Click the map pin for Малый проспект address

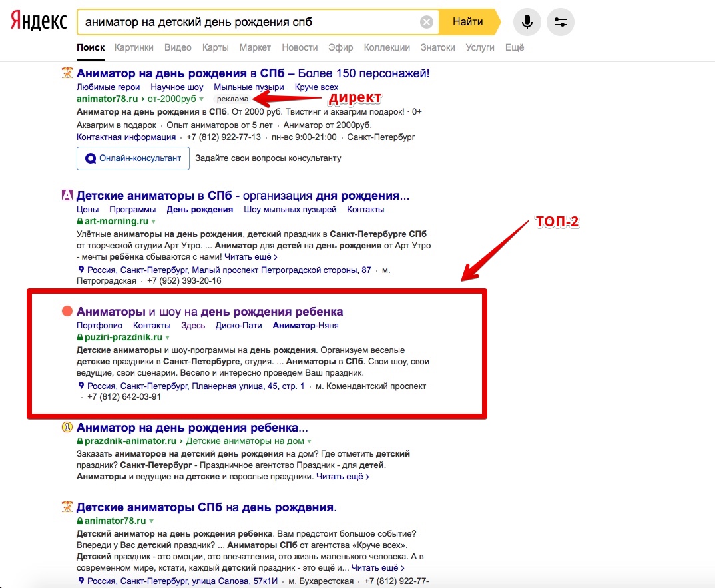pyautogui.click(x=81, y=270)
